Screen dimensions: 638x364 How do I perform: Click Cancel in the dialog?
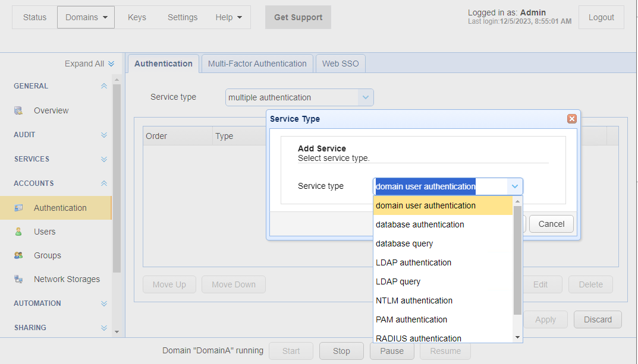[x=551, y=224]
